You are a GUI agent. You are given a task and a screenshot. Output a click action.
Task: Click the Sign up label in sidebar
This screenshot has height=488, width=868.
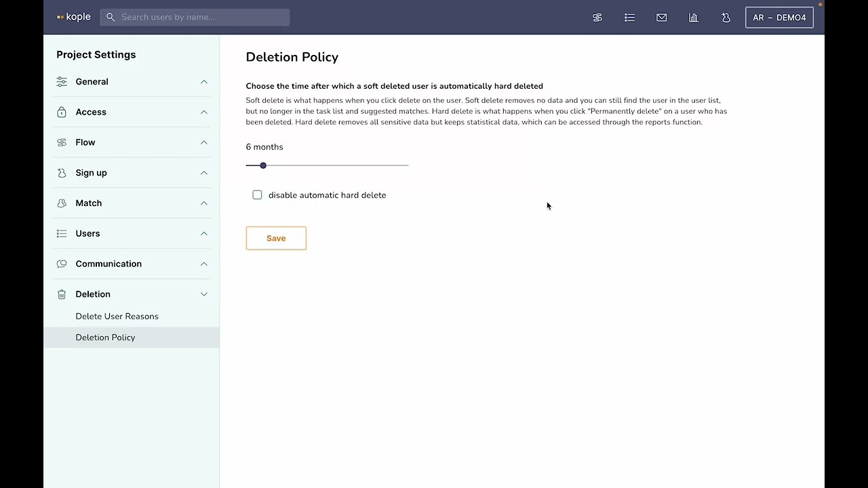[92, 173]
